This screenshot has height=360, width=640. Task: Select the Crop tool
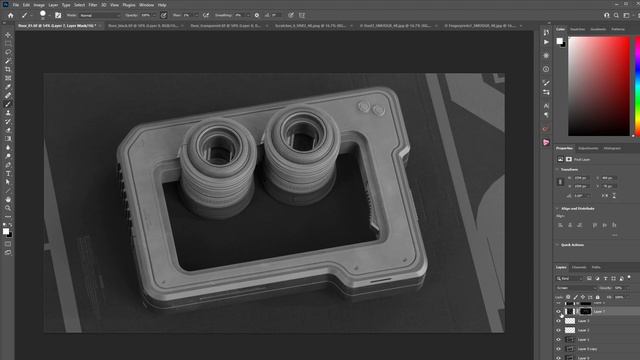[x=8, y=69]
